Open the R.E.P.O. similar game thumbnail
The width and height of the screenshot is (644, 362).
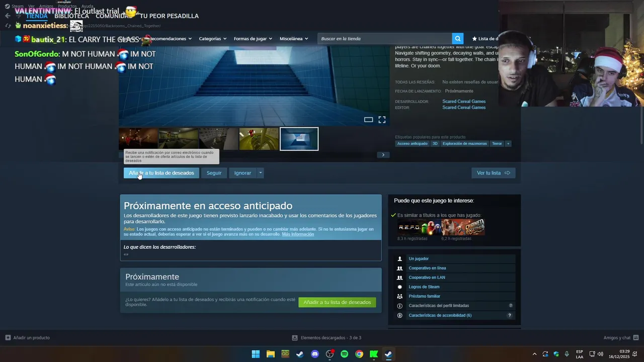coord(419,227)
